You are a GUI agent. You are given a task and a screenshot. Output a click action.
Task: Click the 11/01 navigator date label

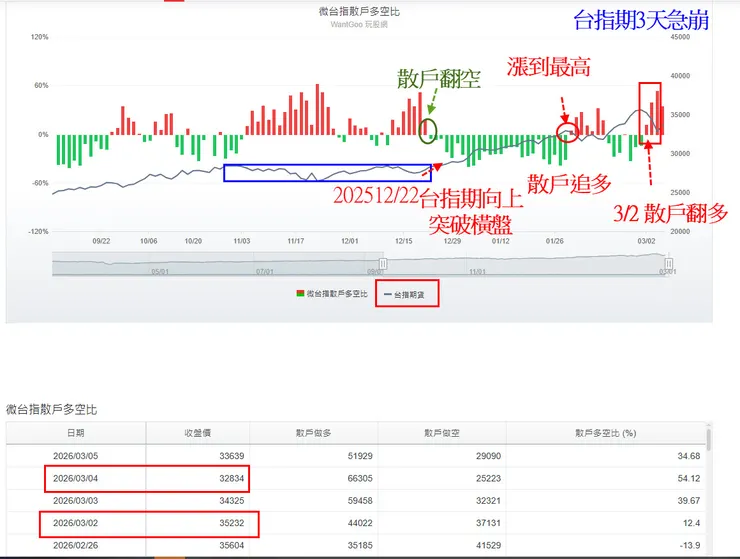point(477,271)
